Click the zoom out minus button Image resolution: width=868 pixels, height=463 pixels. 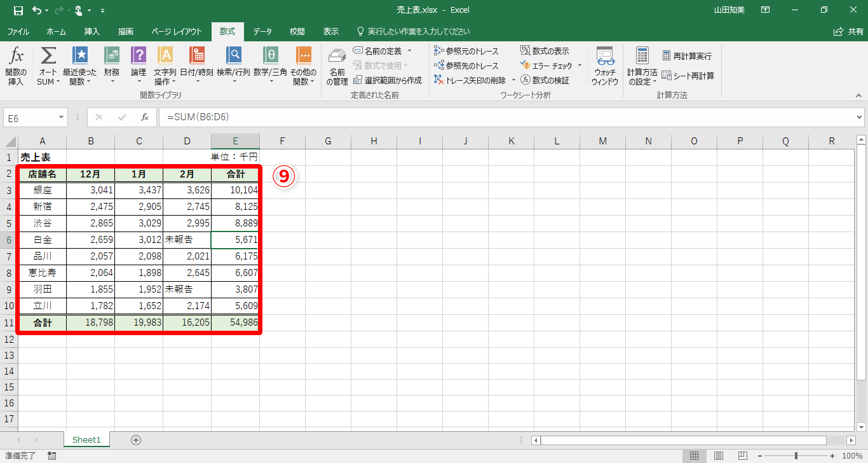point(759,455)
